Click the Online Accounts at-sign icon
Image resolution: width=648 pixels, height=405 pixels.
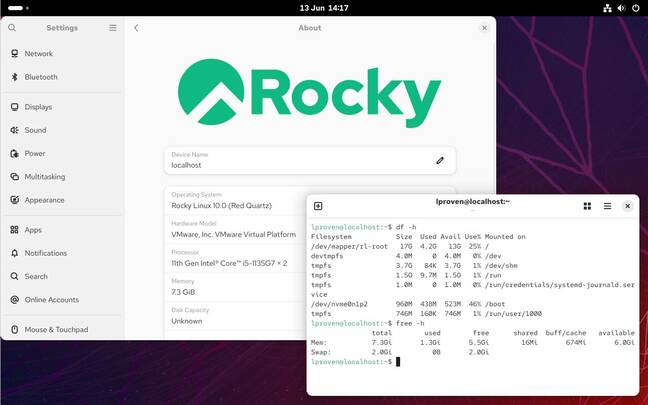(14, 300)
